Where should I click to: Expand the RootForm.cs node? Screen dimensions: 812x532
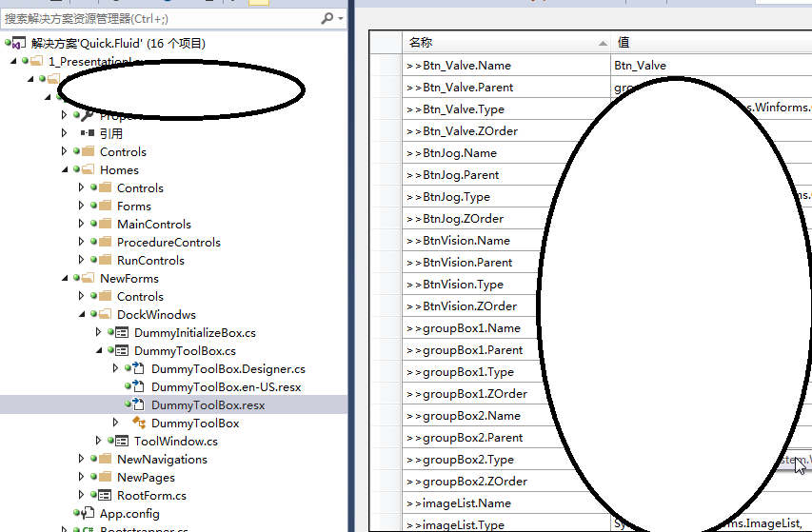81,495
